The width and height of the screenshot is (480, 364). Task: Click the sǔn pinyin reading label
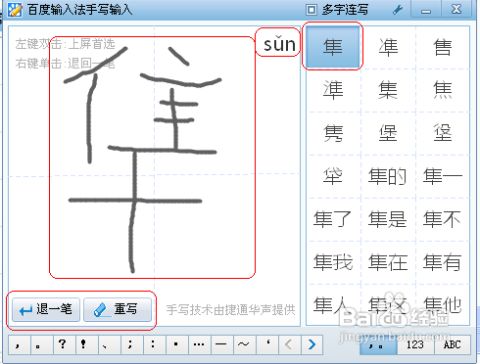click(279, 44)
